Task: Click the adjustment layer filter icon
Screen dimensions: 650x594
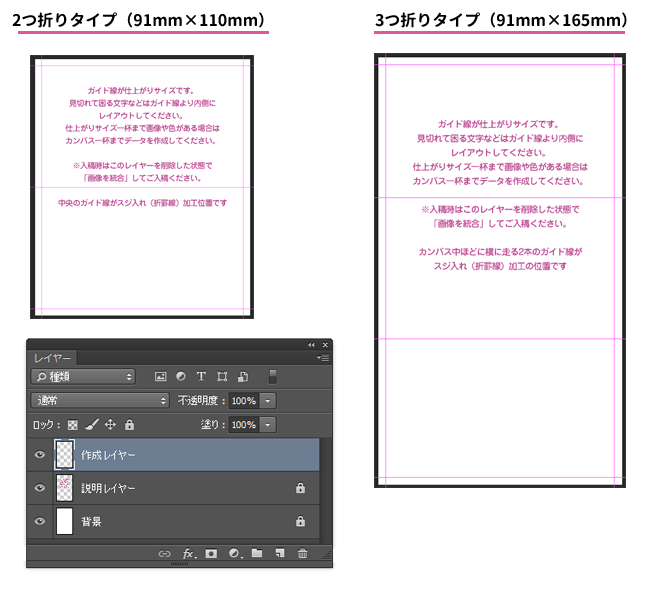Action: pyautogui.click(x=180, y=377)
